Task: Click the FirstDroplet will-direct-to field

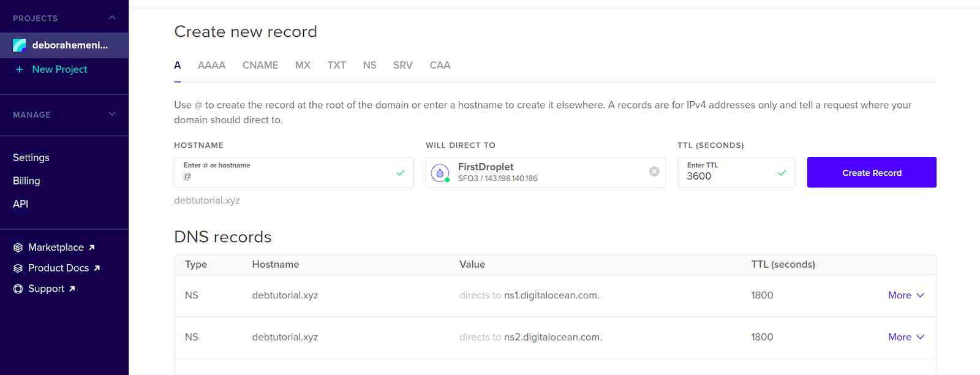Action: (546, 172)
